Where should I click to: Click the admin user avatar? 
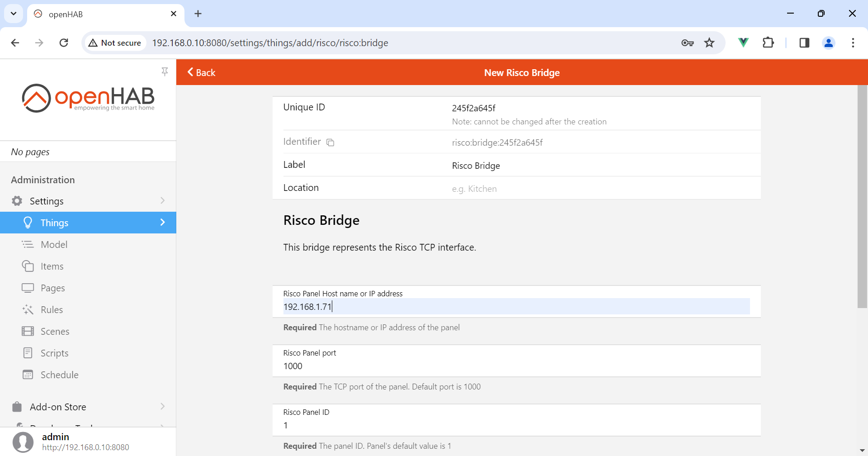pyautogui.click(x=23, y=442)
